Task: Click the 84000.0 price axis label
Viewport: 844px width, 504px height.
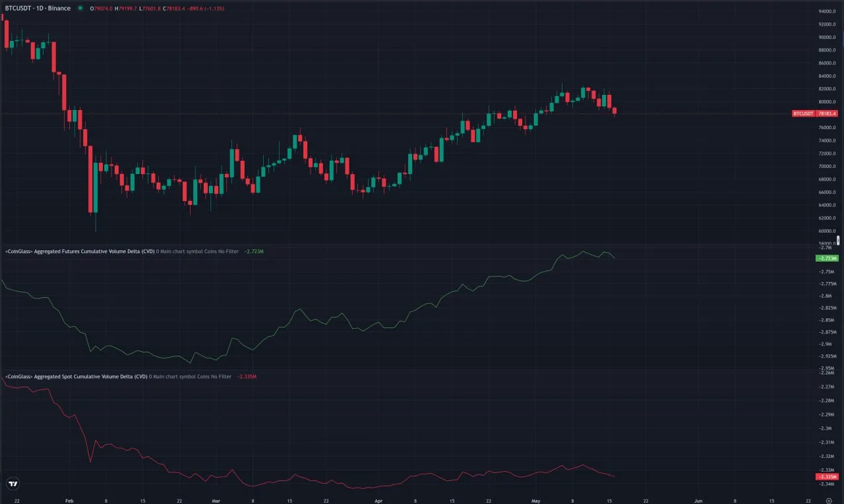Action: (x=828, y=76)
